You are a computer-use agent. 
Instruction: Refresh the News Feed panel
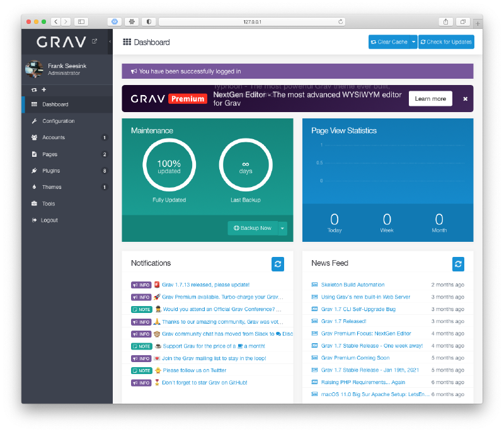click(458, 264)
